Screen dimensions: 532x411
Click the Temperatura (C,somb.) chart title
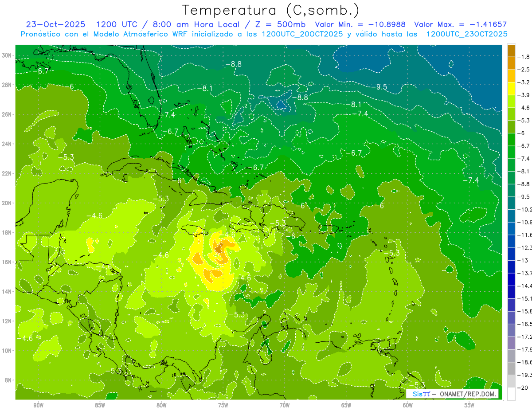pos(271,10)
